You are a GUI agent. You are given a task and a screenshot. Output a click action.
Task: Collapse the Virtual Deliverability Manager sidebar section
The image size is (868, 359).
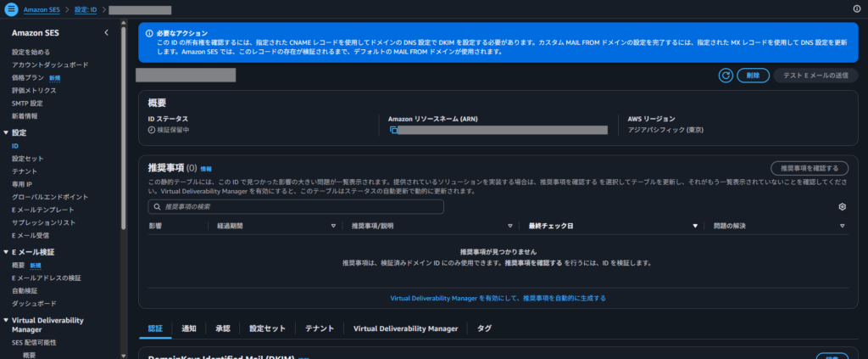pos(6,320)
